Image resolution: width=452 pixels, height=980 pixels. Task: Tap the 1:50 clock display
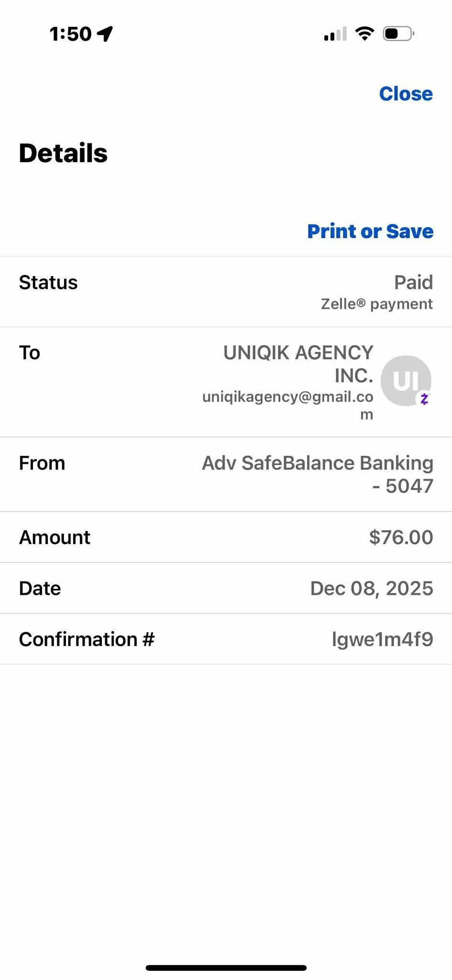pos(70,34)
